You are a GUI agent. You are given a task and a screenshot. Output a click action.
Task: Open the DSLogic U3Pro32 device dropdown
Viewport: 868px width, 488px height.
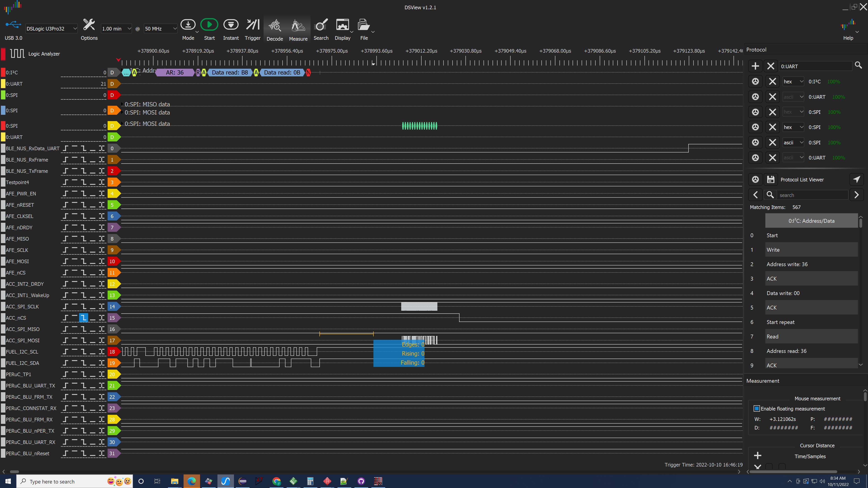coord(51,29)
